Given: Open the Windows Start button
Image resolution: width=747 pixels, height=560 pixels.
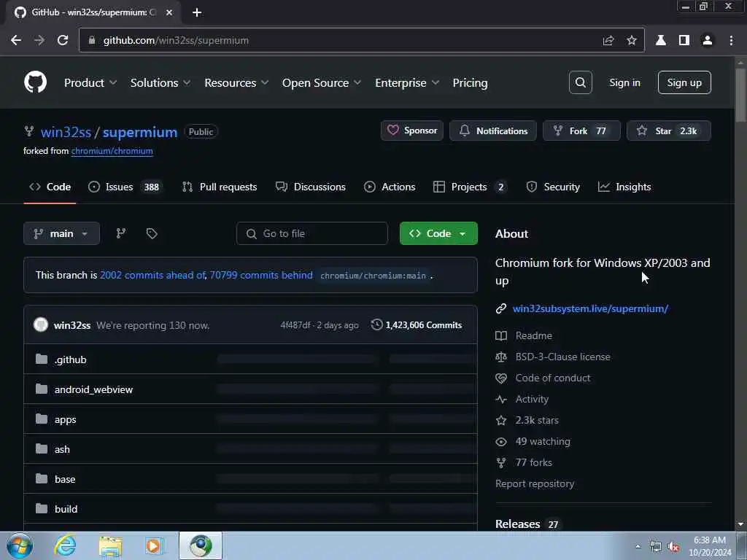Looking at the screenshot, I should click(20, 545).
